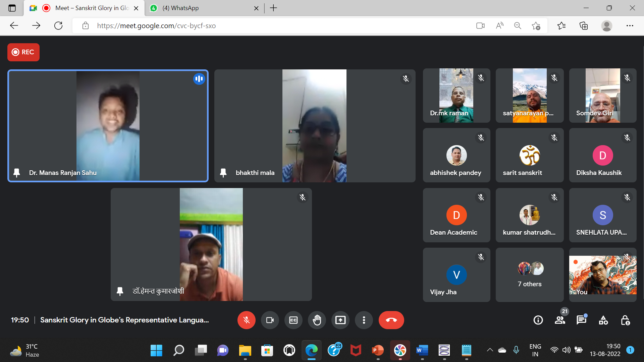Open the Activities panel icon
The width and height of the screenshot is (644, 362).
click(x=603, y=320)
